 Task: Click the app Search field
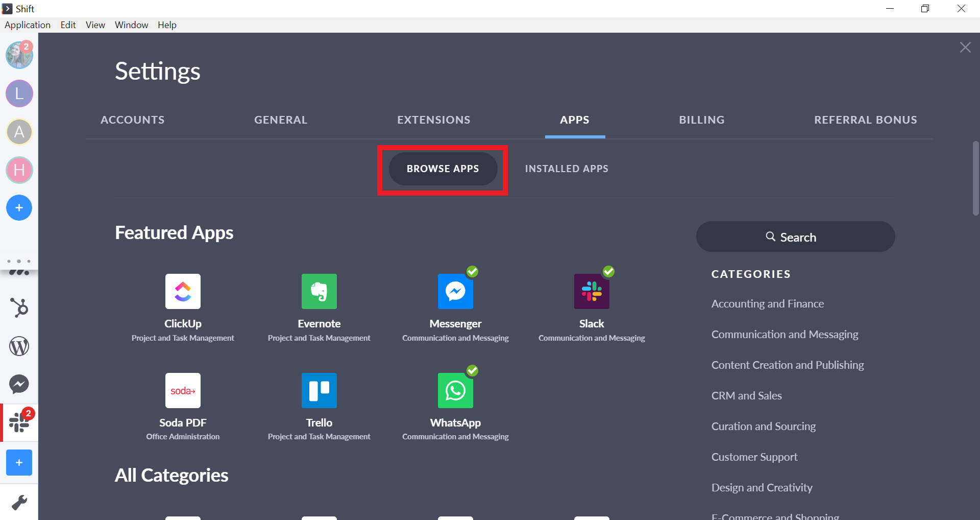pyautogui.click(x=795, y=237)
